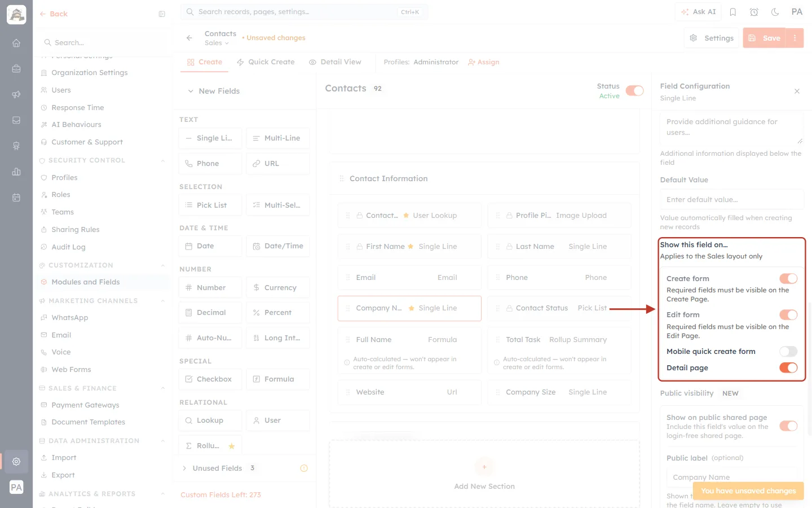The width and height of the screenshot is (812, 508).
Task: Open Modules and Fields in the sidebar
Action: 86,282
